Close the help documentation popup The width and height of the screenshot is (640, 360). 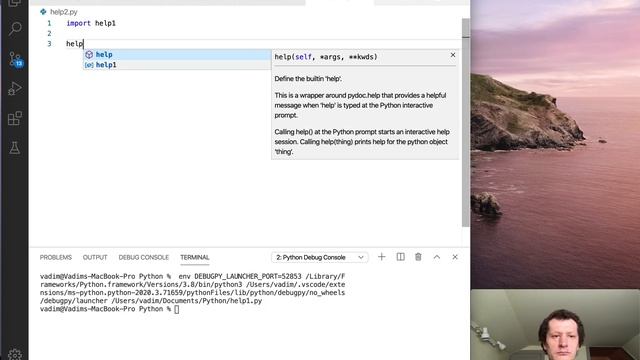click(x=453, y=55)
